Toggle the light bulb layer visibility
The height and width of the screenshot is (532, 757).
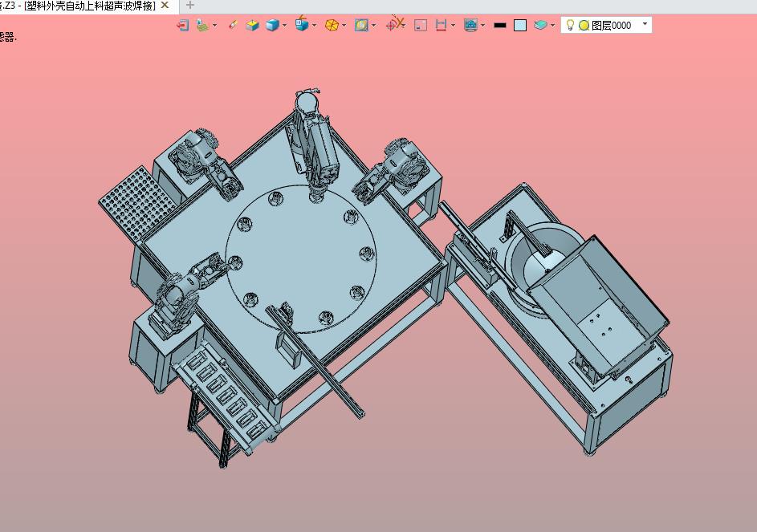[570, 25]
